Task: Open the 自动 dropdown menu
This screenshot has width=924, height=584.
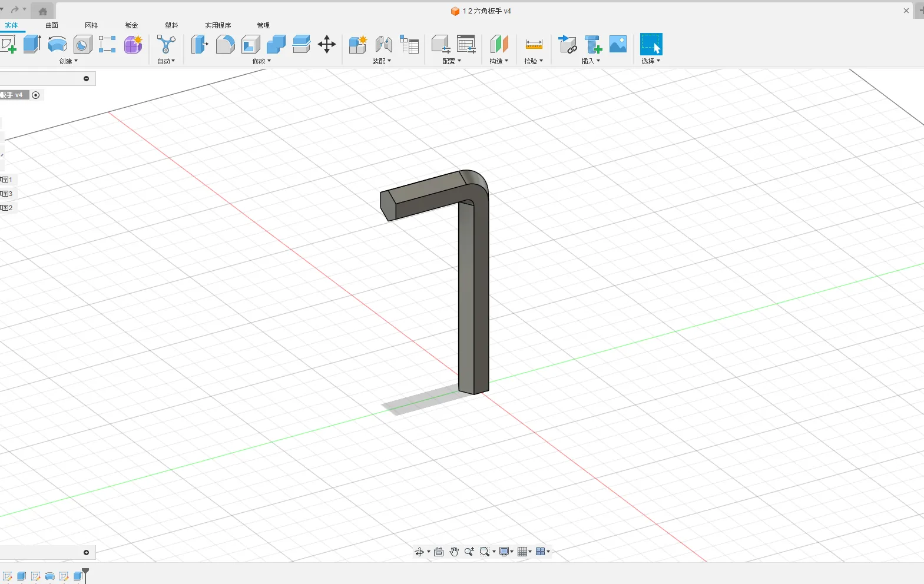Action: coord(166,61)
